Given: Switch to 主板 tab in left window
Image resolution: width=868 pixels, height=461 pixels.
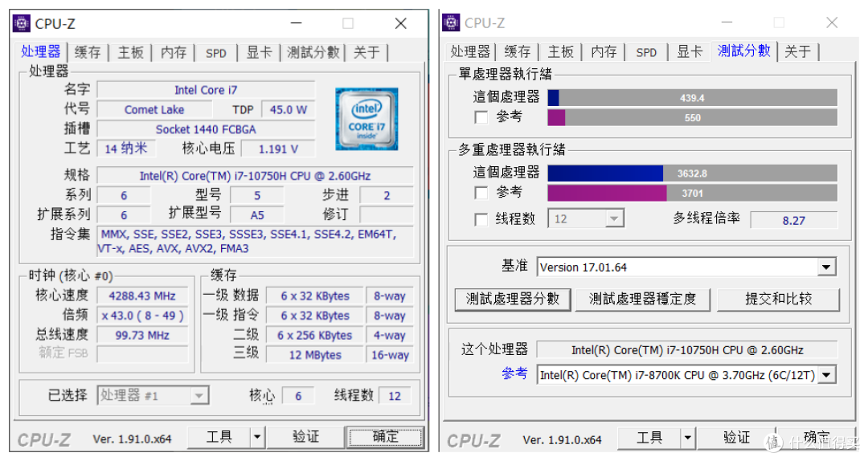Looking at the screenshot, I should pyautogui.click(x=131, y=52).
